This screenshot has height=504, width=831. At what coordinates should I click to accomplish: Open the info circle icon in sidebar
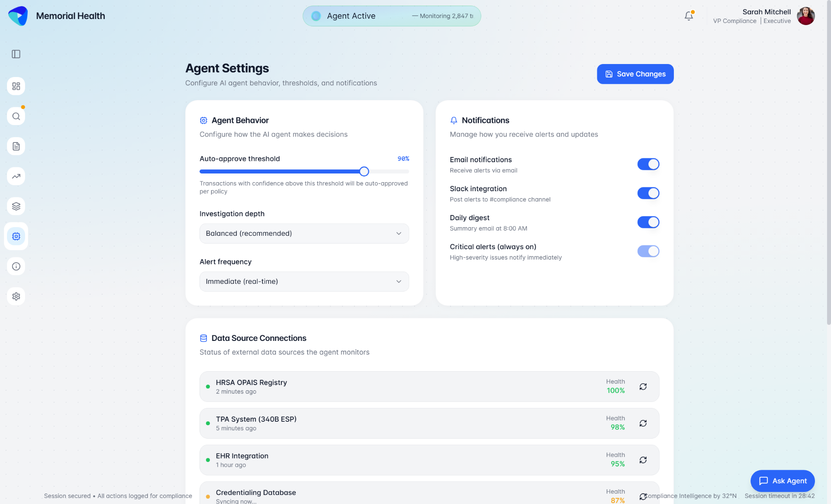(x=16, y=266)
